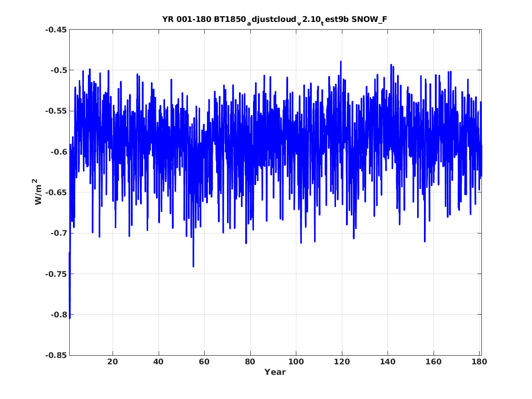This screenshot has width=532, height=399.
Task: Click the x-axis tick label 60
Action: 204,362
